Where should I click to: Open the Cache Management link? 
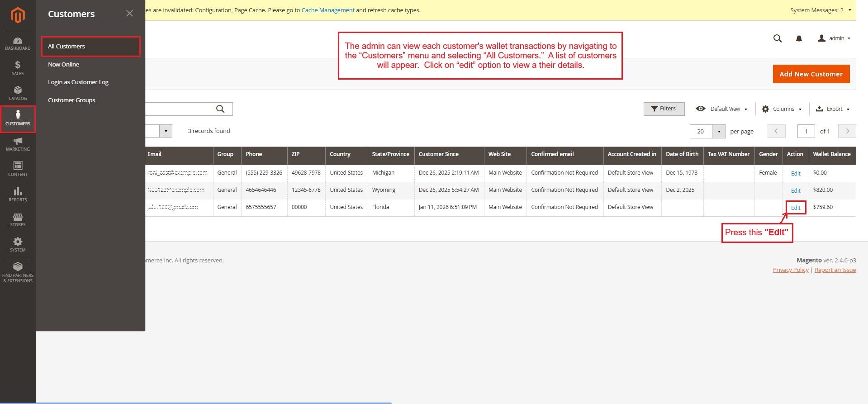point(327,10)
